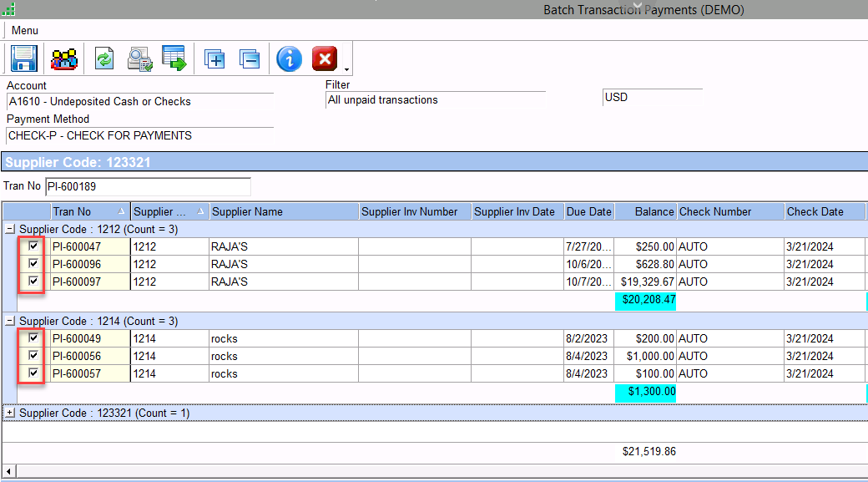
Task: Click the Tran No input field
Action: (x=147, y=186)
